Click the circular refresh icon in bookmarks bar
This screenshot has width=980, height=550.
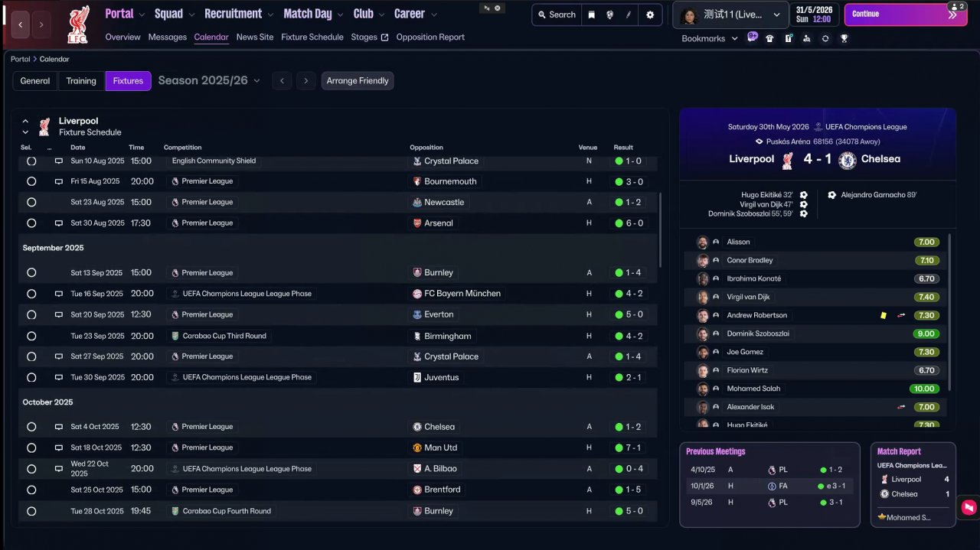point(825,38)
